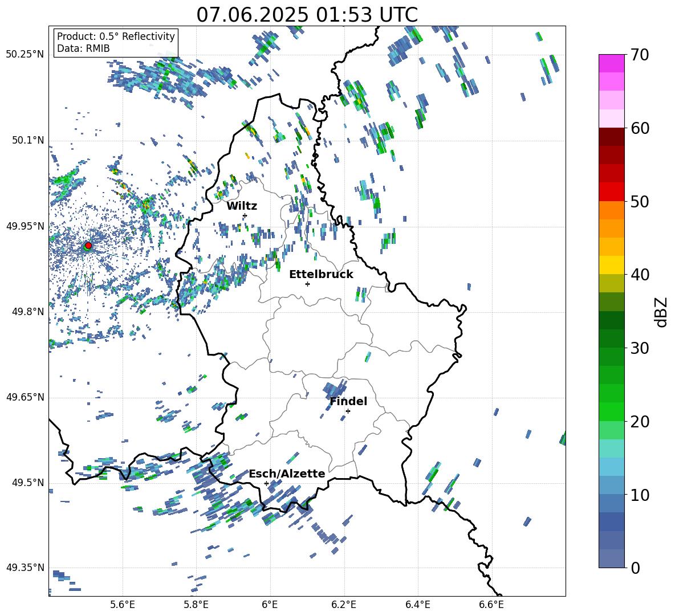Screen dimensions: 675x616
Task: Select the Findel city label
Action: (348, 401)
